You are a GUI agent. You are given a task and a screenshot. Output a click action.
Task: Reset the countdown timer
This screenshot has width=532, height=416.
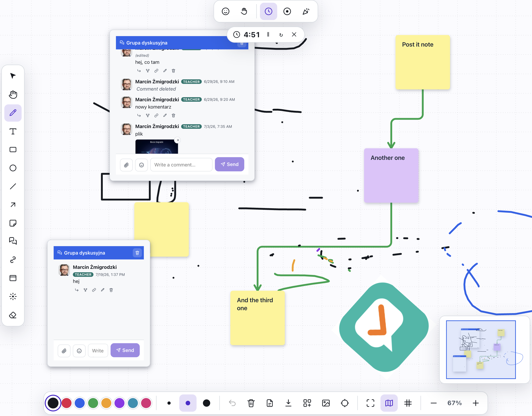pyautogui.click(x=281, y=35)
